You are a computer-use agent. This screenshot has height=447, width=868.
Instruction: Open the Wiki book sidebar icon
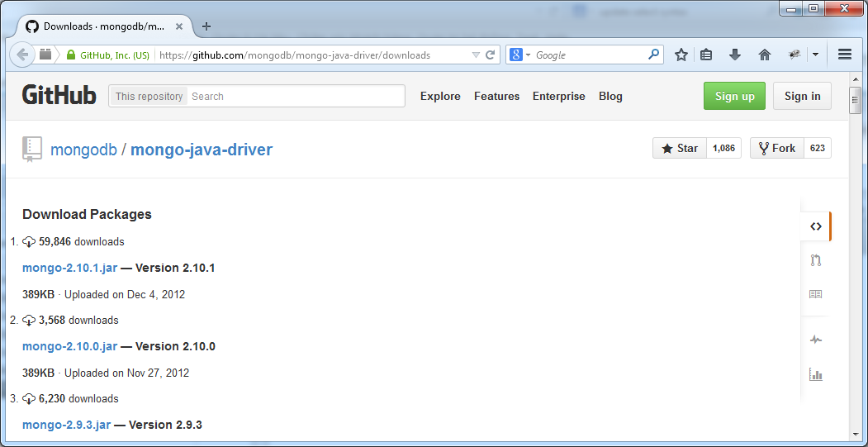click(x=815, y=294)
